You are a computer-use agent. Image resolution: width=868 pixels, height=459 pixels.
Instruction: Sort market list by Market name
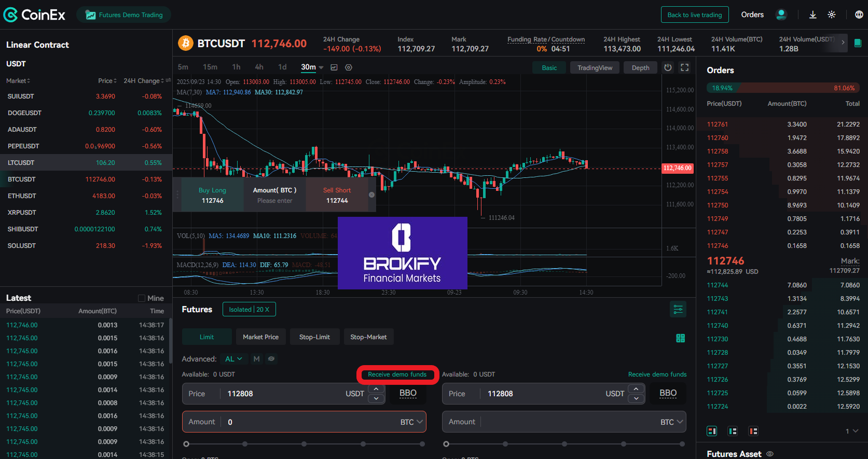tap(18, 81)
